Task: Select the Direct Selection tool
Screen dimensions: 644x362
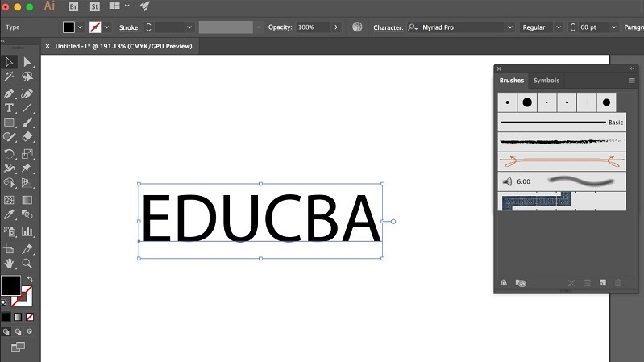Action: (27, 62)
